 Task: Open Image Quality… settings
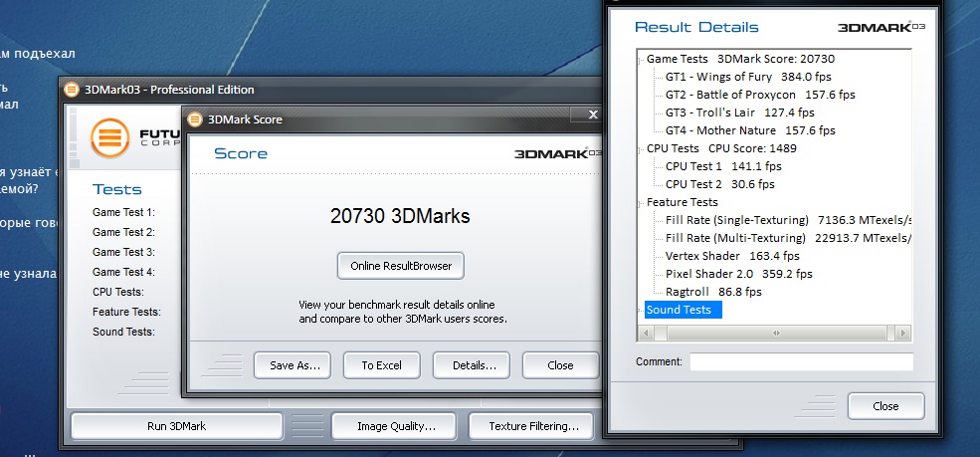click(x=396, y=426)
